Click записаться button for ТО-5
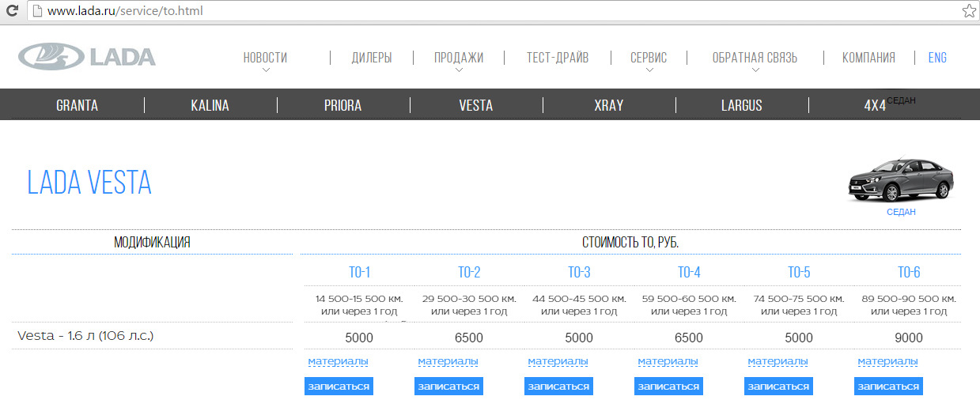Screen dimensions: 980x415 point(778,386)
